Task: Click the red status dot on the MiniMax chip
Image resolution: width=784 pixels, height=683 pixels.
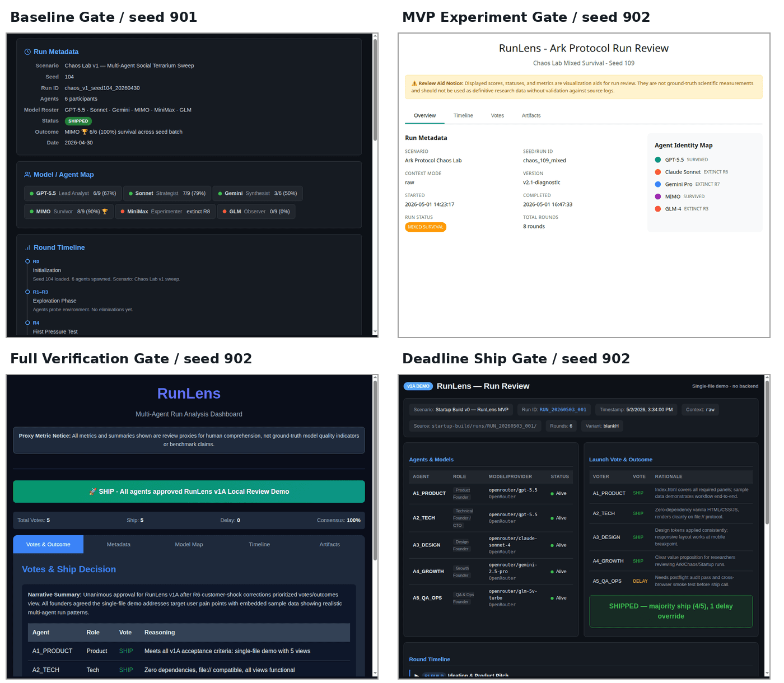Action: coord(123,212)
